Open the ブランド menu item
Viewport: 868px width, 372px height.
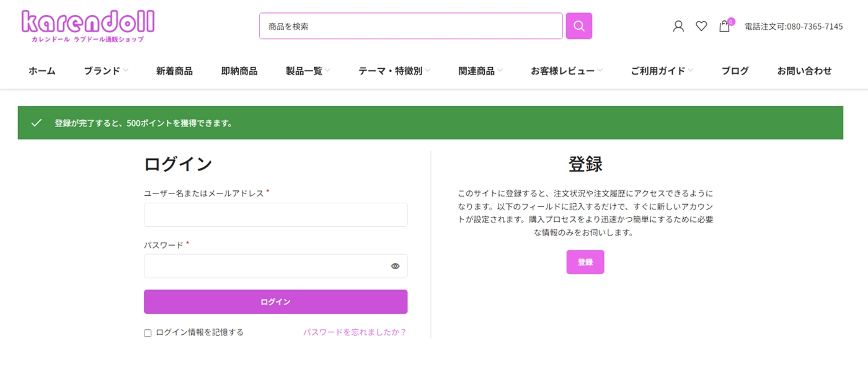point(102,71)
